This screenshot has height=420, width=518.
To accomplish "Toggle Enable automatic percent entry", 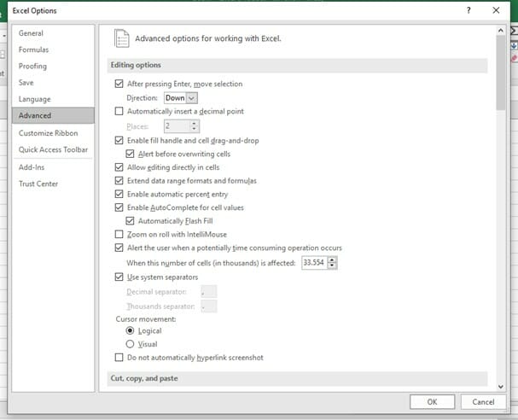I will (x=119, y=194).
